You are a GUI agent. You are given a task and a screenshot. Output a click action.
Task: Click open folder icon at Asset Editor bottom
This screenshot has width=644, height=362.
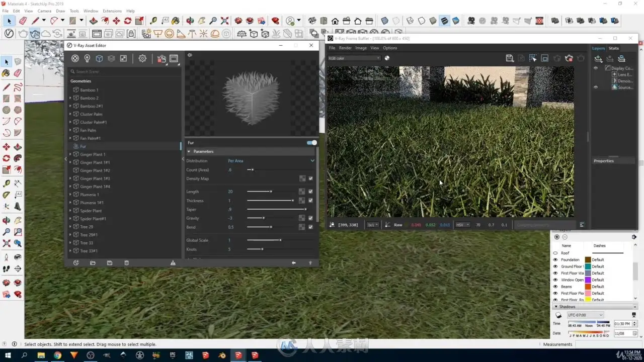[93, 263]
